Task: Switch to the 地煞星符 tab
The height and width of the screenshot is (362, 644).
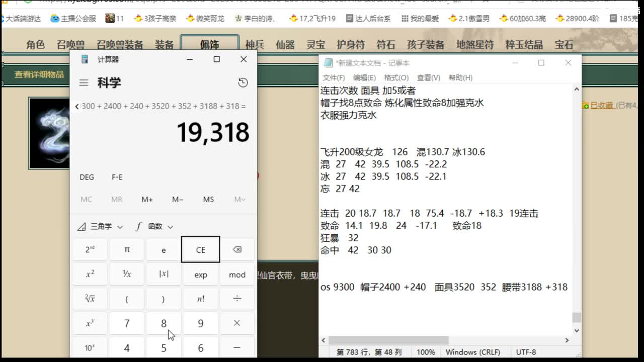Action: (x=475, y=45)
